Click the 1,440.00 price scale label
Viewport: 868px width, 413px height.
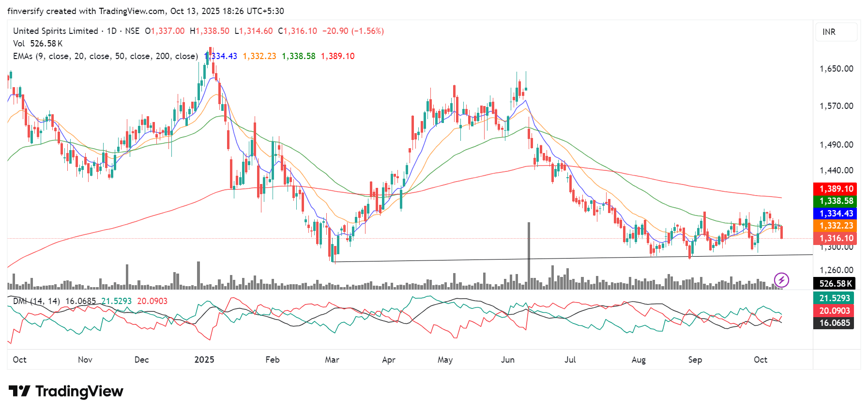click(x=836, y=170)
